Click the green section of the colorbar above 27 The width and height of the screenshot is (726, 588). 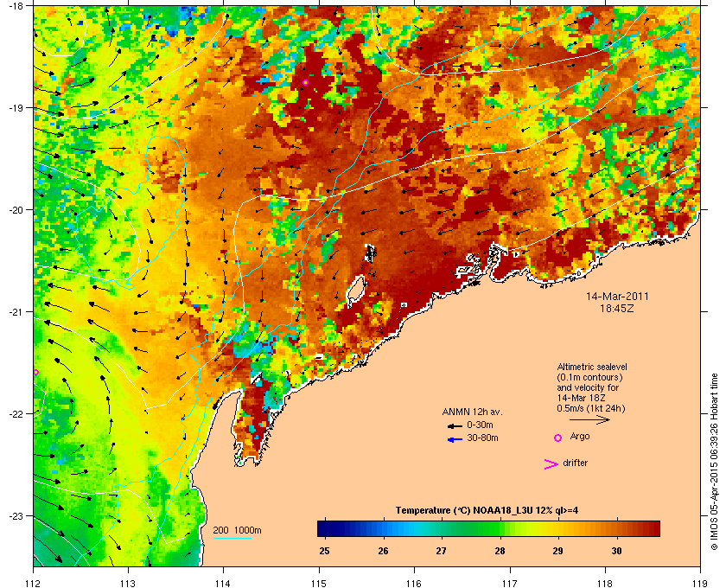pyautogui.click(x=443, y=528)
